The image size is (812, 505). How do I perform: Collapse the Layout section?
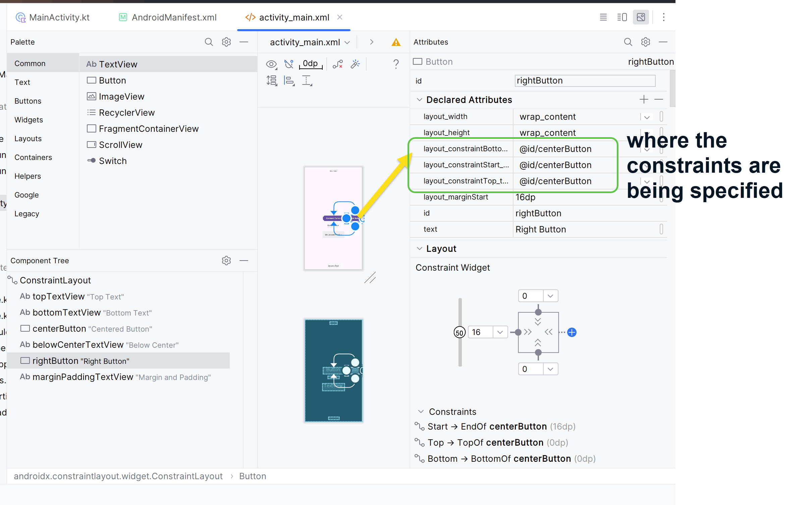(x=419, y=248)
